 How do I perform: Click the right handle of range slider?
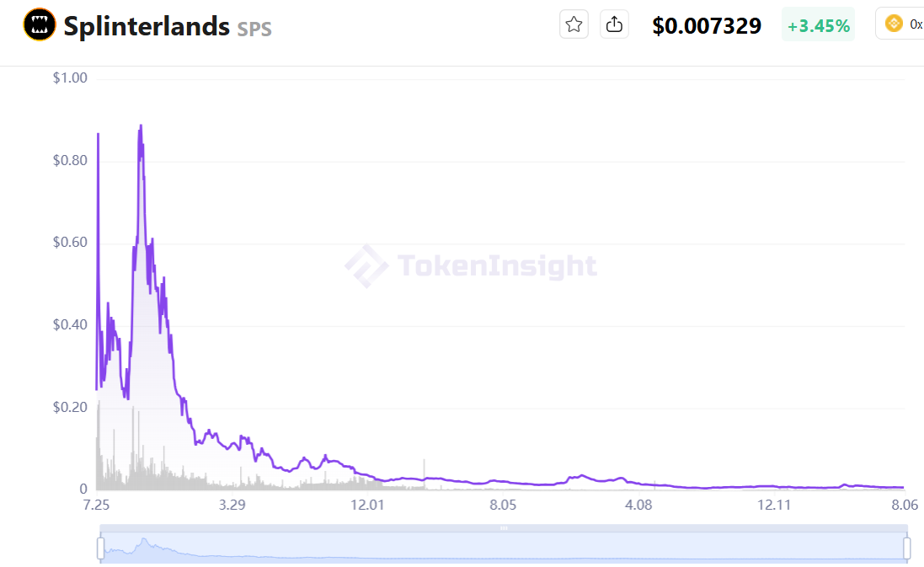pyautogui.click(x=907, y=548)
